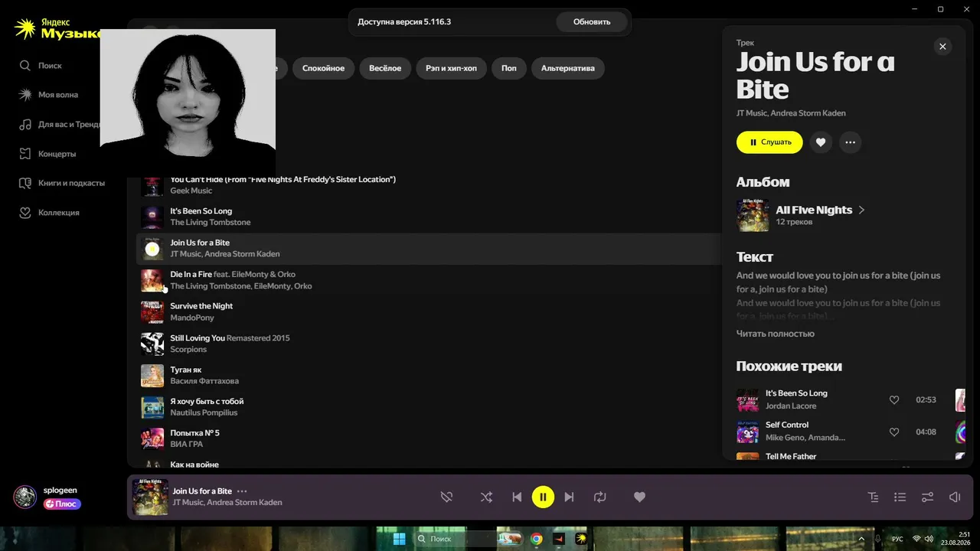This screenshot has height=551, width=980.
Task: Dislike the current track in player bar
Action: click(x=446, y=497)
